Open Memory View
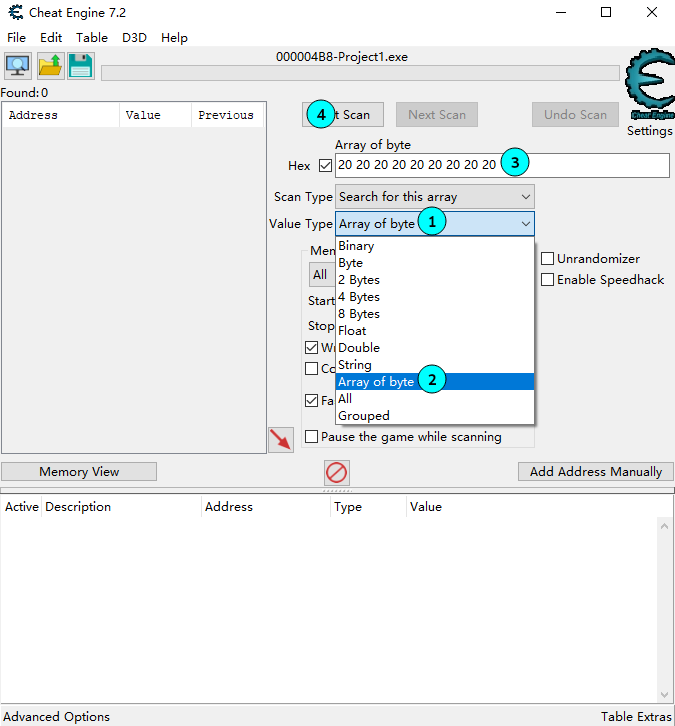Screen dimensions: 675x726 pyautogui.click(x=79, y=471)
